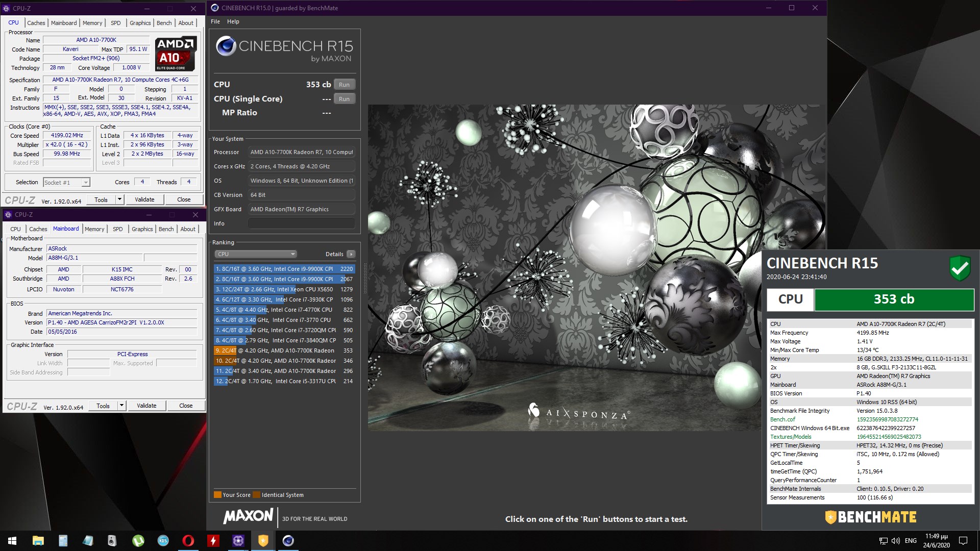
Task: Click the Core Speed 4199.02 MHz value
Action: click(67, 135)
